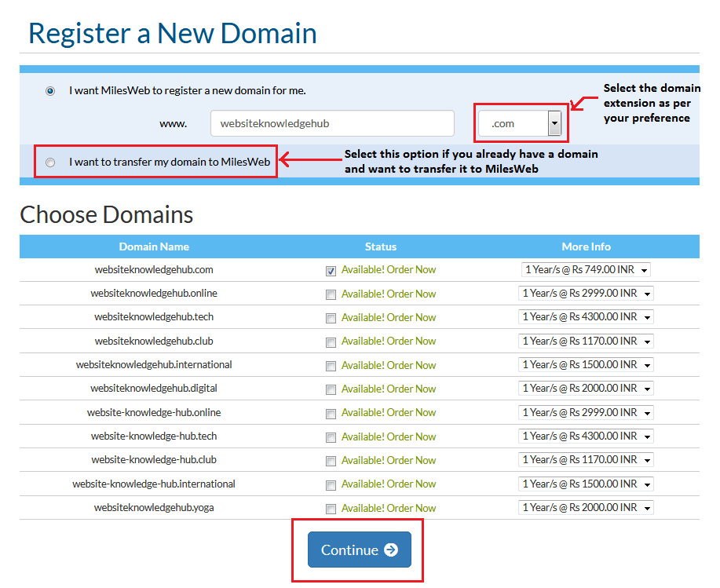Uncheck the websiteknowledgehub.com checkbox
Viewport: 720px width, 588px height.
click(331, 271)
